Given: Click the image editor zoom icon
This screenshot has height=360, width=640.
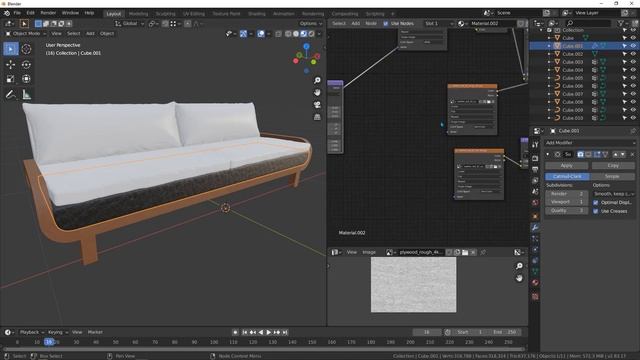Looking at the screenshot, I should (x=519, y=266).
